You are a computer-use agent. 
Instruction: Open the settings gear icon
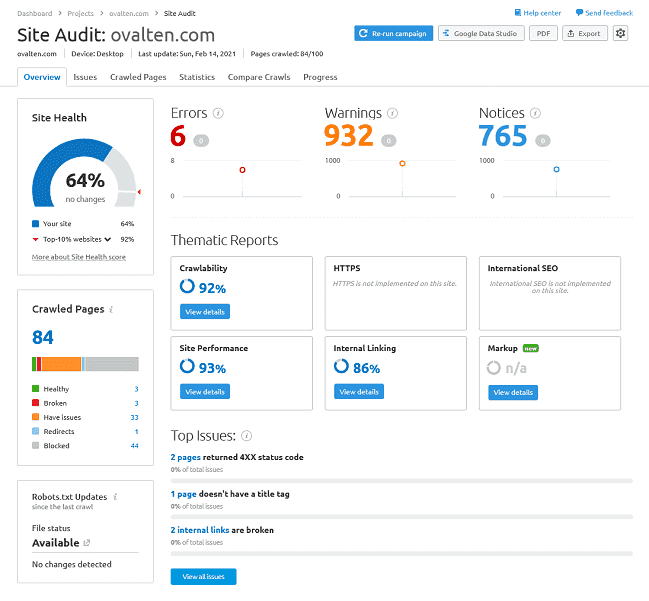[x=620, y=33]
